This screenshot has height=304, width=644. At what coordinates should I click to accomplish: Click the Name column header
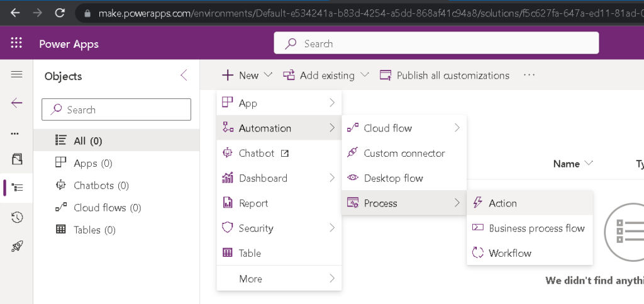[567, 164]
